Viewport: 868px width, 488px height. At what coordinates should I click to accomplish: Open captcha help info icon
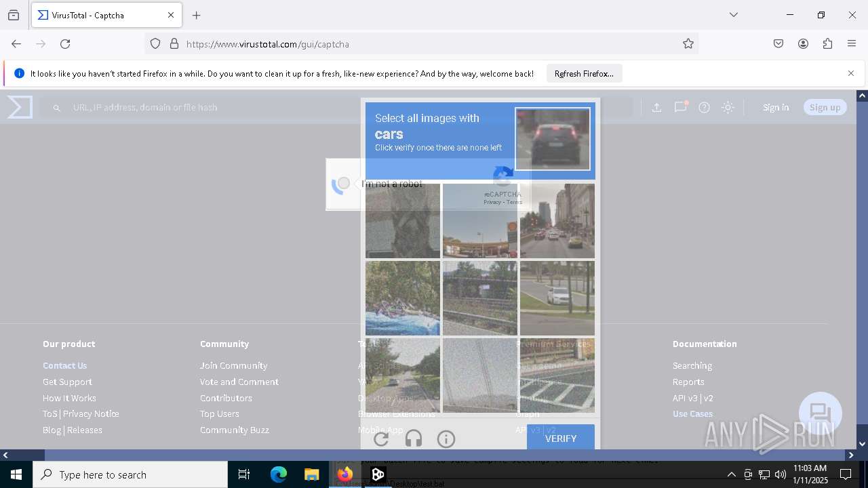coord(446,439)
